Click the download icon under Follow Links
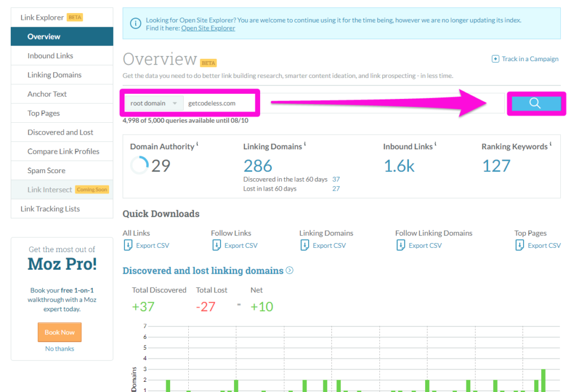 click(x=217, y=245)
